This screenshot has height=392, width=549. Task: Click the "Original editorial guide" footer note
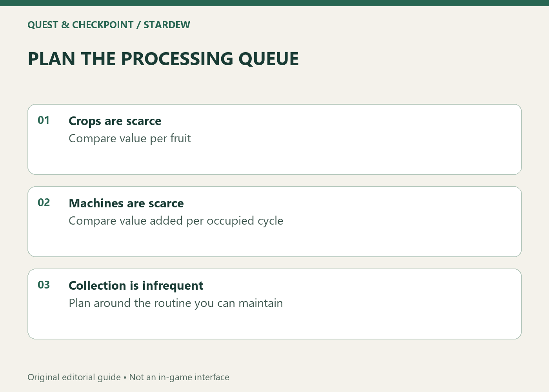pos(74,377)
